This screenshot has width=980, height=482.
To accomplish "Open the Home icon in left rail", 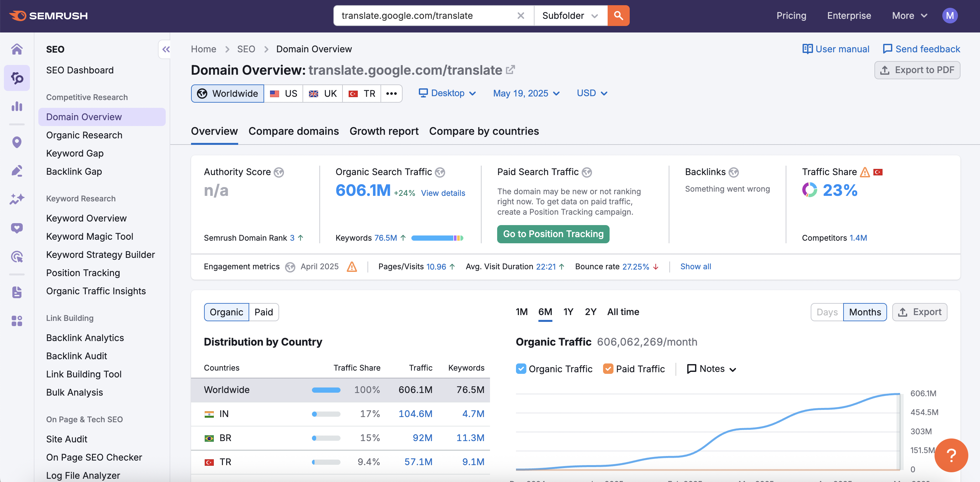I will tap(17, 49).
